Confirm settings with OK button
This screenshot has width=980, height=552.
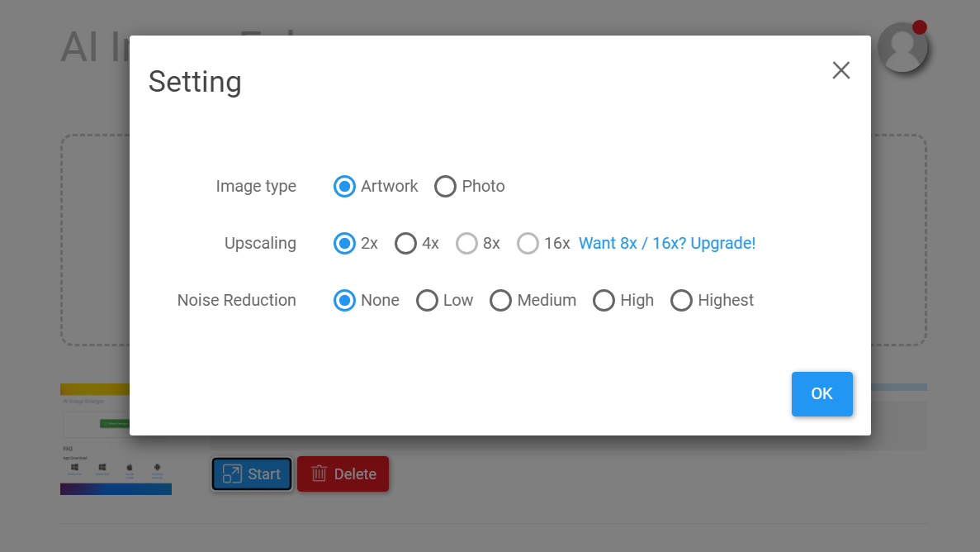[821, 393]
